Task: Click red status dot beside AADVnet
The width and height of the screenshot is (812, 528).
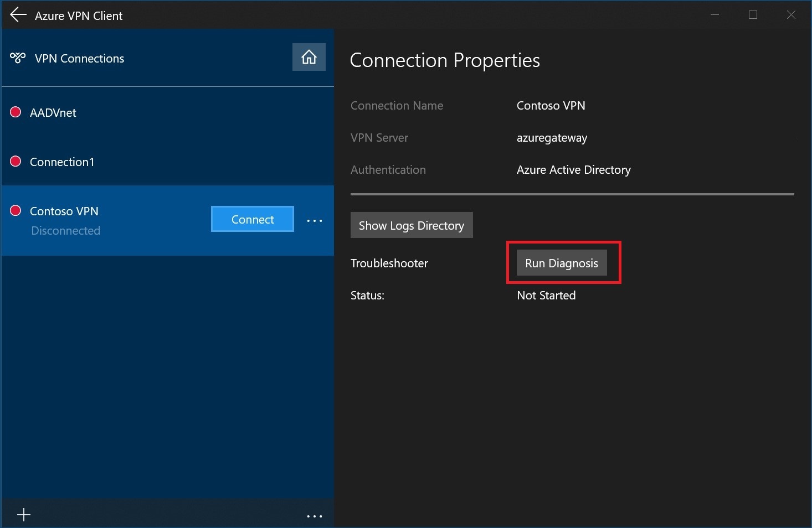Action: (x=16, y=112)
